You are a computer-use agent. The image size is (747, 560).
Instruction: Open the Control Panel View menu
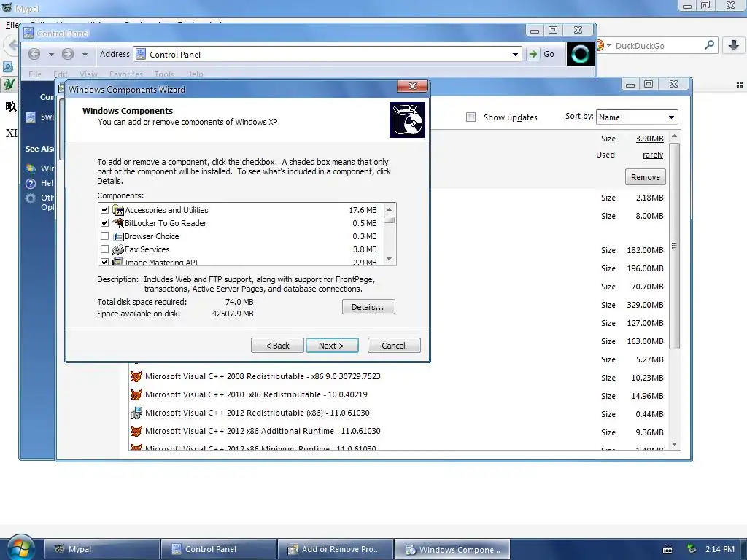(x=88, y=74)
